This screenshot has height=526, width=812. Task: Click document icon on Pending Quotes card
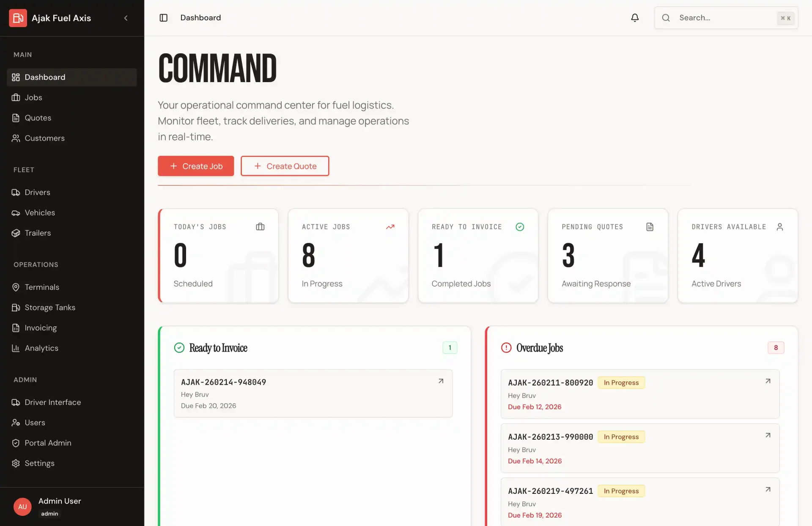coord(650,227)
